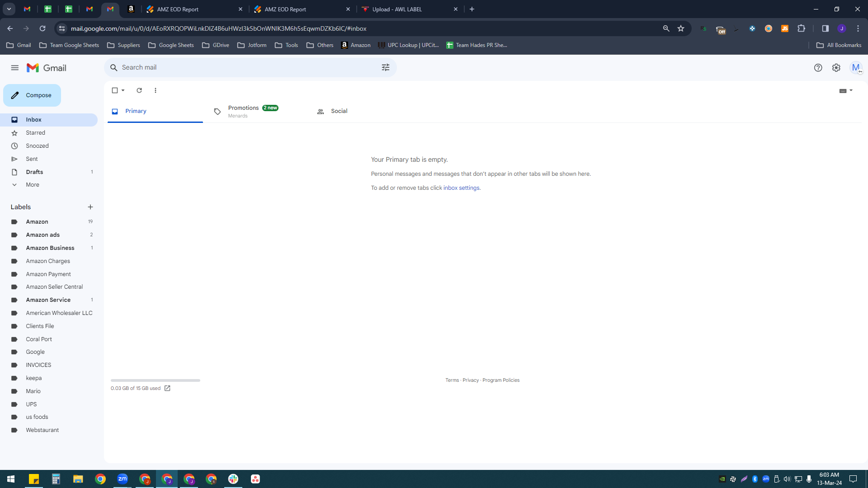Image resolution: width=868 pixels, height=488 pixels.
Task: Open the Program Policies link
Action: coord(501,380)
